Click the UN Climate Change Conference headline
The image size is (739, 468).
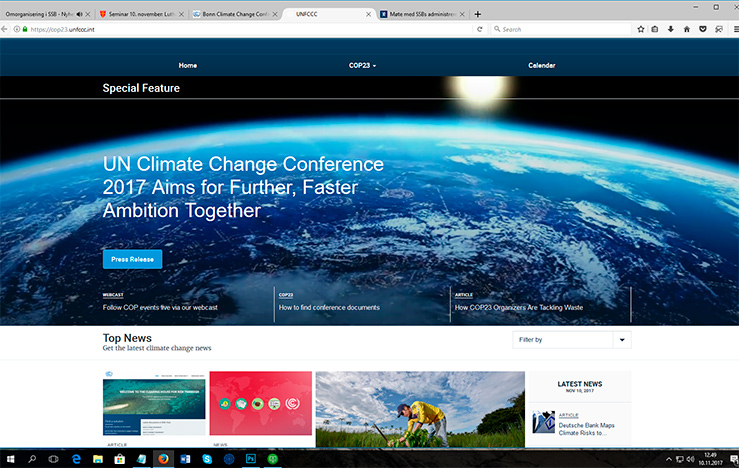243,187
